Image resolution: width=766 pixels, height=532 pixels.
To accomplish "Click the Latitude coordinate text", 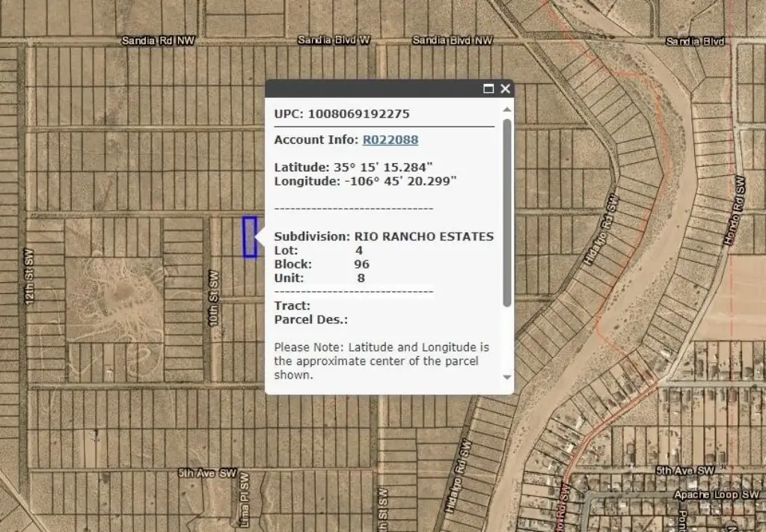I will point(354,167).
